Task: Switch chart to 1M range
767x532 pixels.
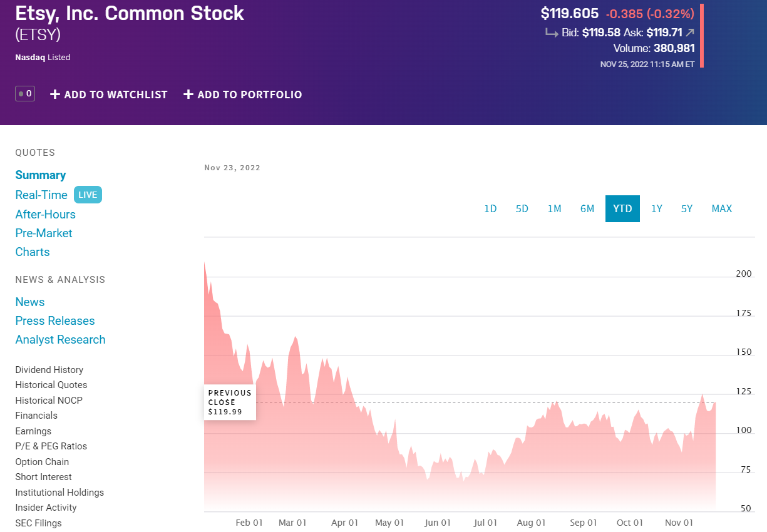Action: 554,208
